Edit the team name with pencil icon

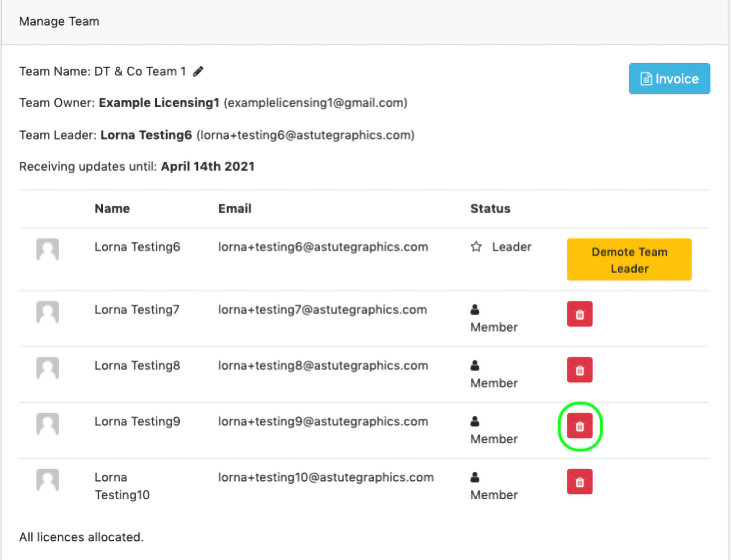pos(198,72)
